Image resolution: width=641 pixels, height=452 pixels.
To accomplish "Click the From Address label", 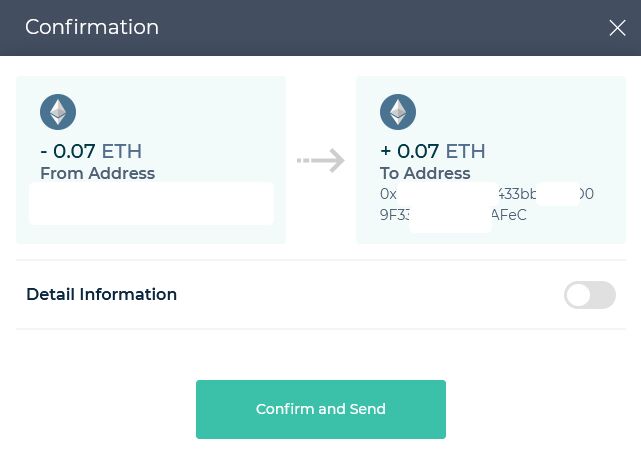I will pos(97,173).
